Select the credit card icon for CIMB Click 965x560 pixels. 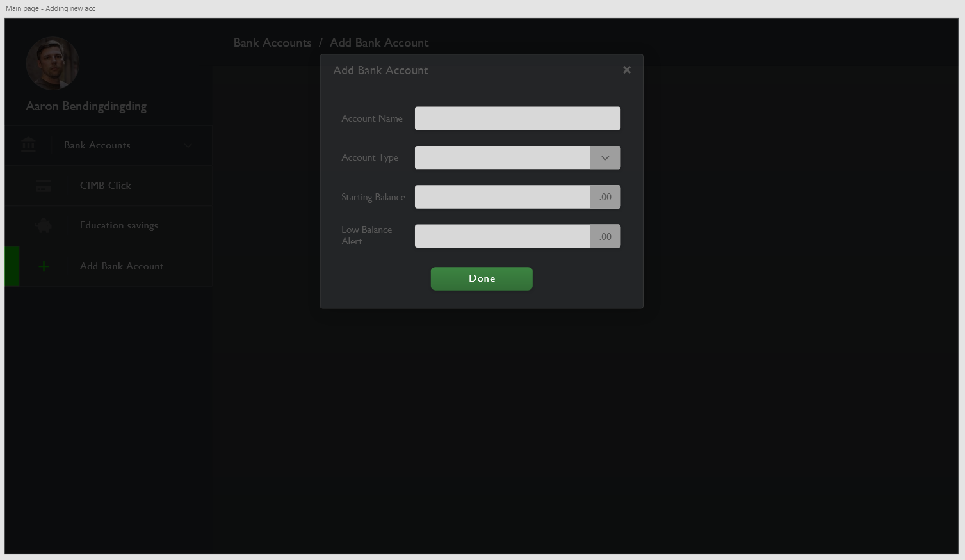[43, 186]
